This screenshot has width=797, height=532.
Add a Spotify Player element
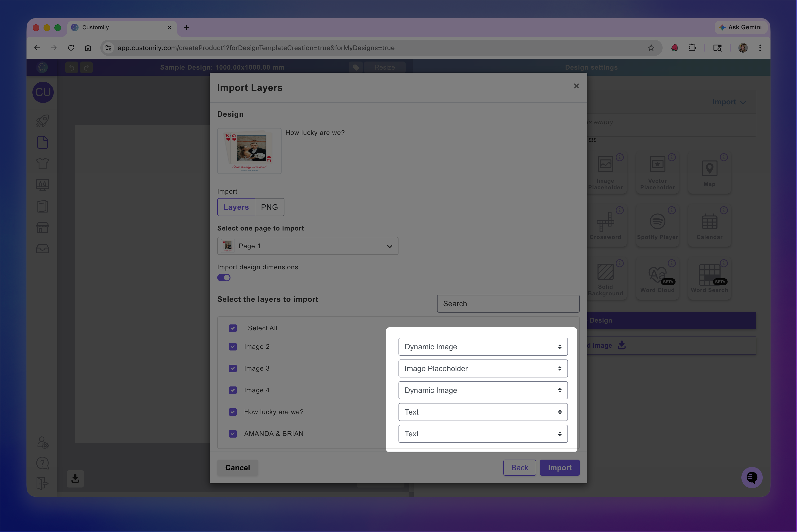click(x=657, y=226)
